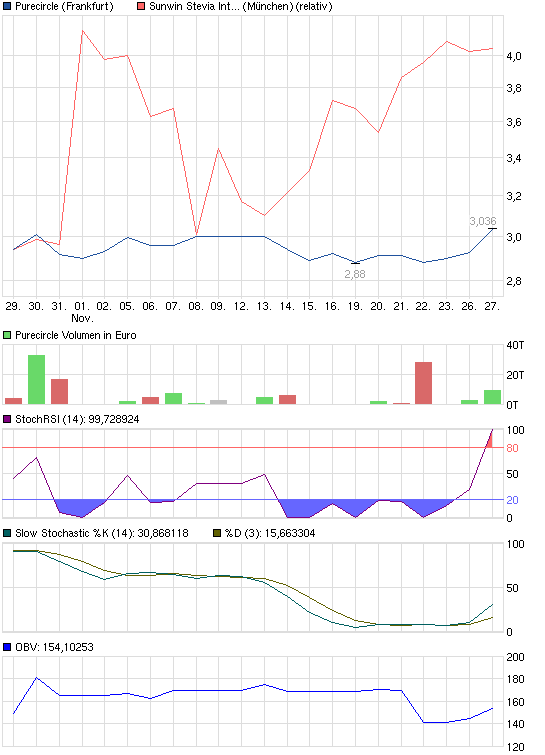Click the Purecircle Volumen in Euro label
This screenshot has width=545, height=755.
[x=76, y=335]
